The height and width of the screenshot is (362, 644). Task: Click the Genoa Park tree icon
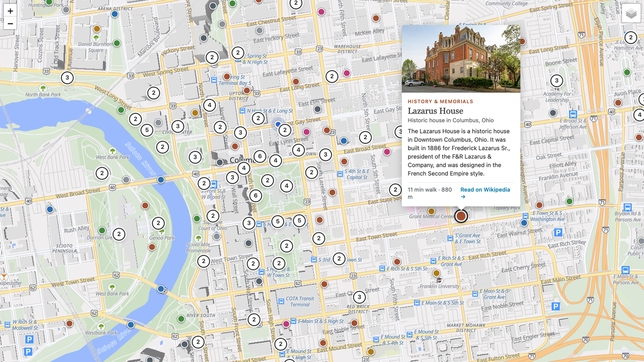coord(162,232)
